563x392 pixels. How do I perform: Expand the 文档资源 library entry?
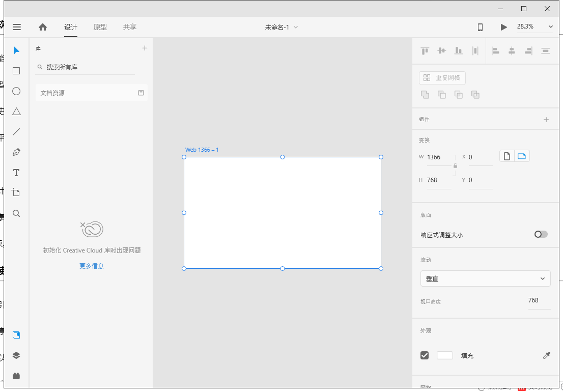(x=92, y=93)
